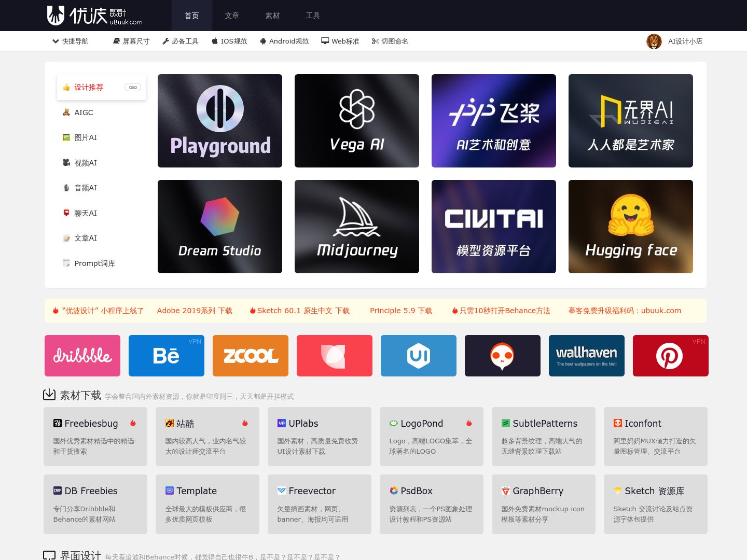Viewport: 747px width, 560px height.
Task: Switch to the 文章 tab
Action: coord(232,16)
